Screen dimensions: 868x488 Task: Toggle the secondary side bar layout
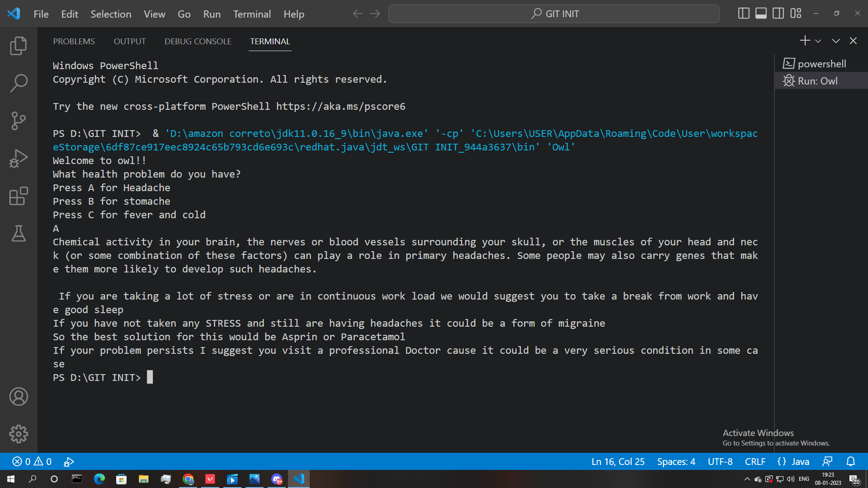tap(778, 14)
